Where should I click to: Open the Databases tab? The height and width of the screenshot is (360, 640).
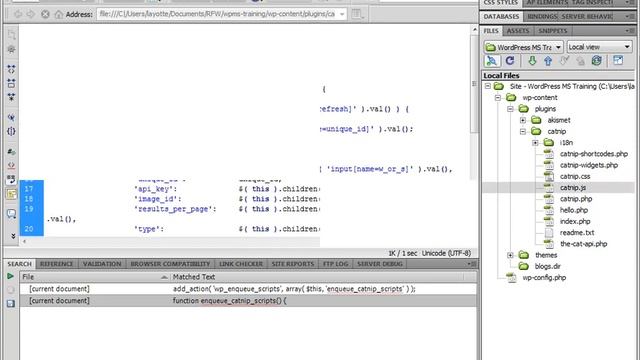(501, 17)
